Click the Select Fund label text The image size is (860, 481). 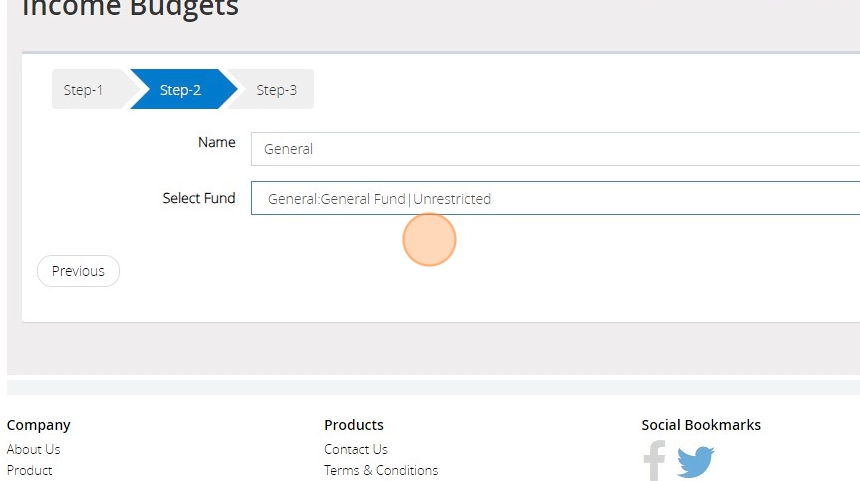pos(199,198)
